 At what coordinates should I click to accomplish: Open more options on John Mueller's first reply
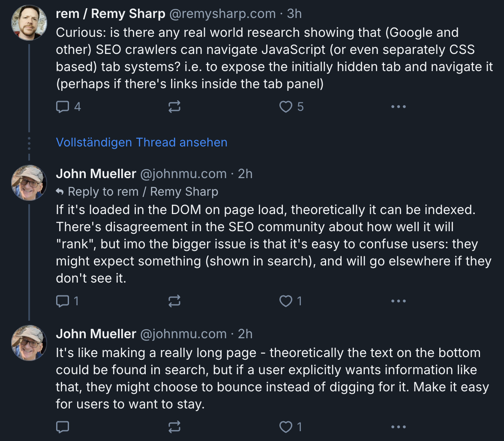pyautogui.click(x=398, y=301)
